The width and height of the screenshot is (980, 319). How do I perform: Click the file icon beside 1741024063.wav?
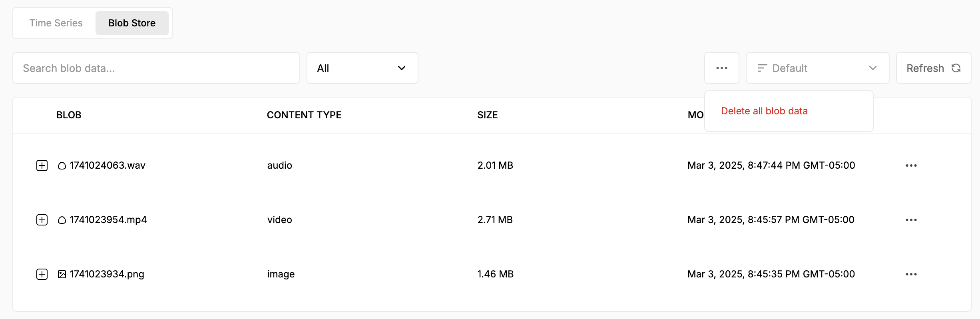tap(62, 165)
